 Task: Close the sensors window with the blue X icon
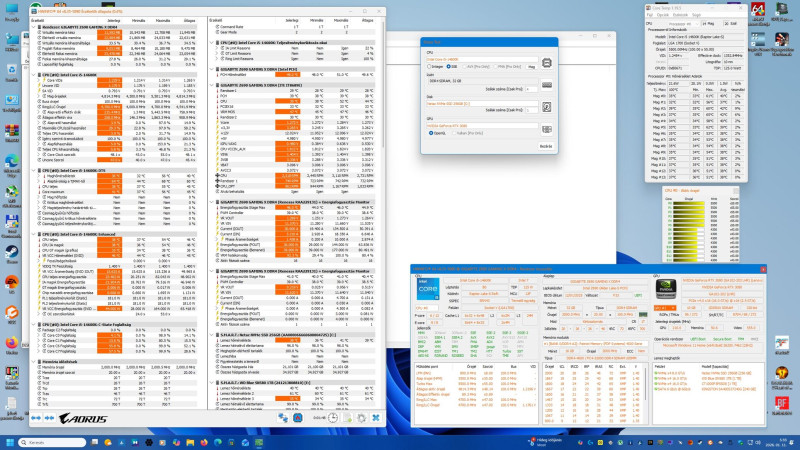click(376, 418)
